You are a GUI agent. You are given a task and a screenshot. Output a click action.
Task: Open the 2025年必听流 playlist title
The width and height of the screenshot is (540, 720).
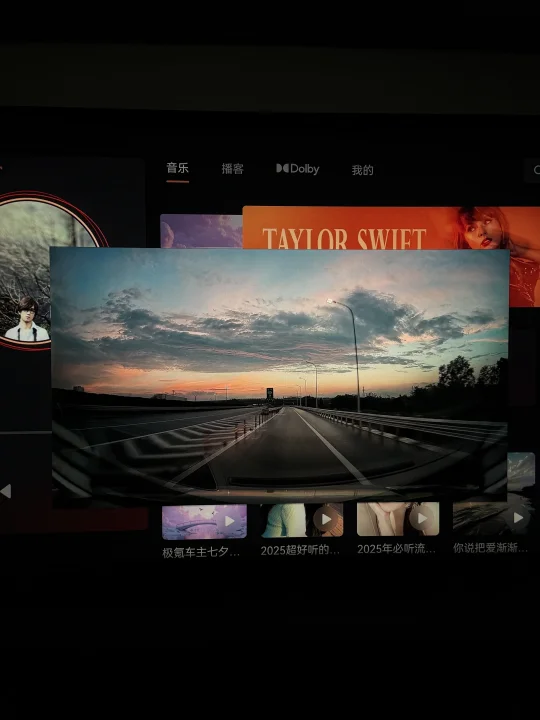pos(396,549)
